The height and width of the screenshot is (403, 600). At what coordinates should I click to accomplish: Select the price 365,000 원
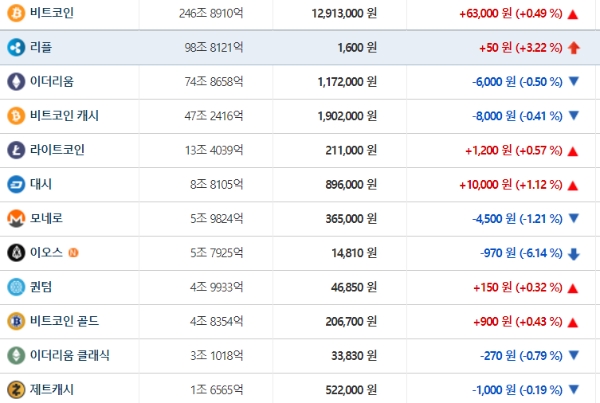351,219
